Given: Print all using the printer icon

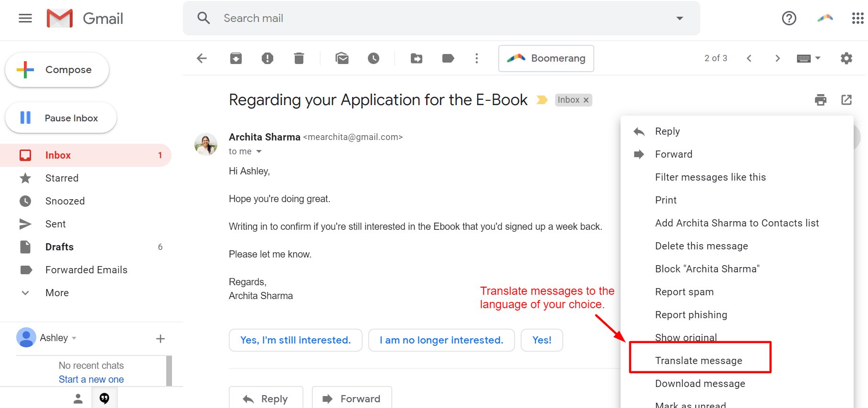Looking at the screenshot, I should (x=821, y=100).
